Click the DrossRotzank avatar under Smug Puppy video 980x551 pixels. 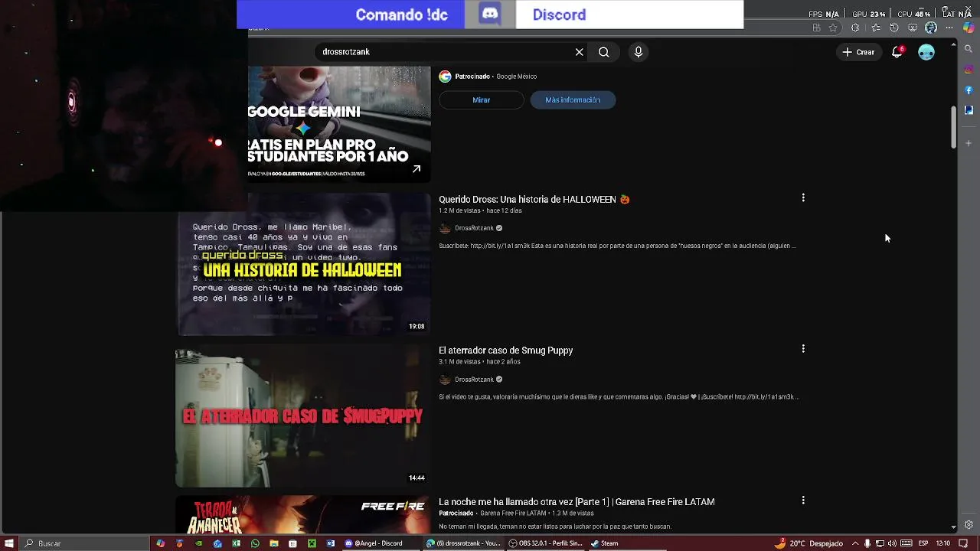point(445,380)
